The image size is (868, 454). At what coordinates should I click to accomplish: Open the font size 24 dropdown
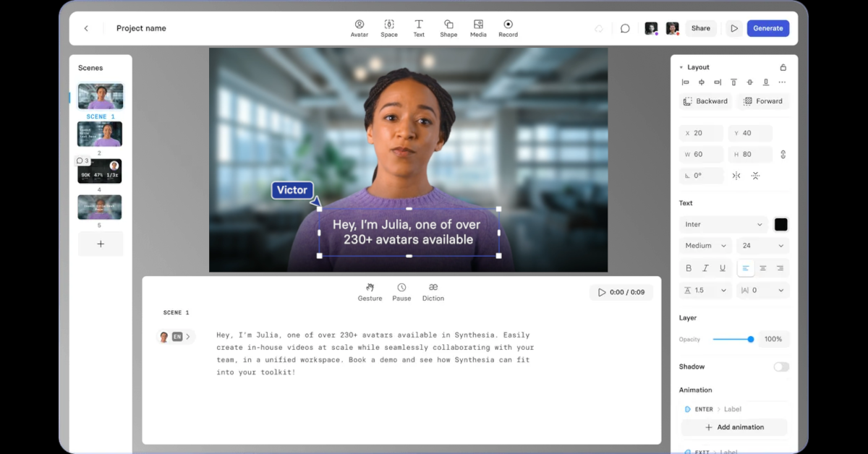[x=762, y=246]
